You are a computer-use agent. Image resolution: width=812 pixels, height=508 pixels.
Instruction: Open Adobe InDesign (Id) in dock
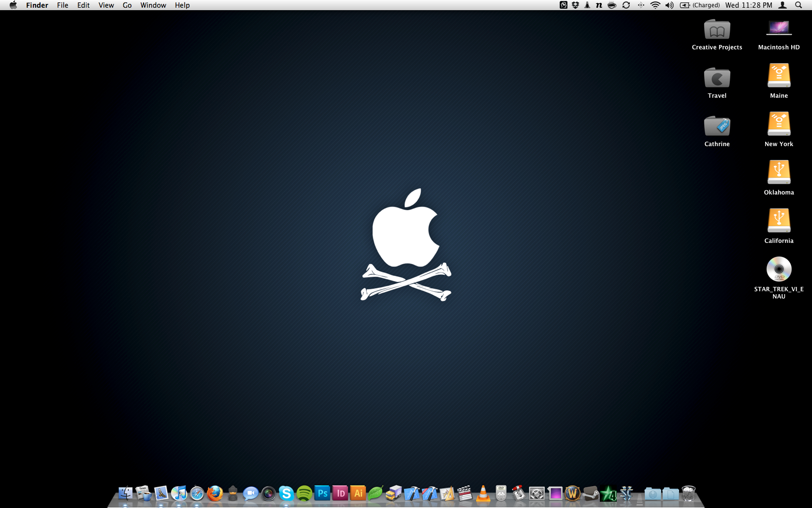(x=340, y=493)
